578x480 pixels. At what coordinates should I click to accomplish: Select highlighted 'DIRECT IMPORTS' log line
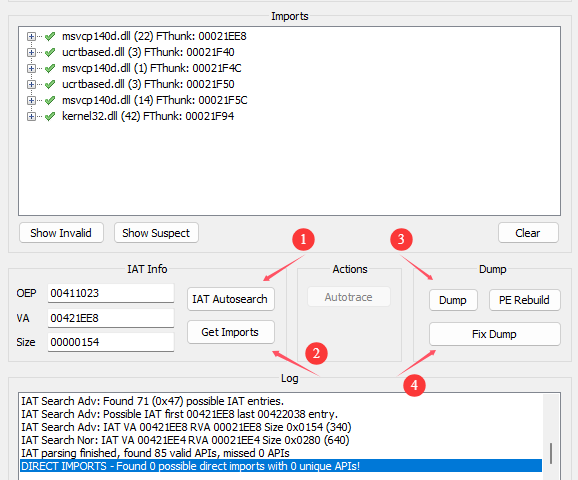pos(281,466)
